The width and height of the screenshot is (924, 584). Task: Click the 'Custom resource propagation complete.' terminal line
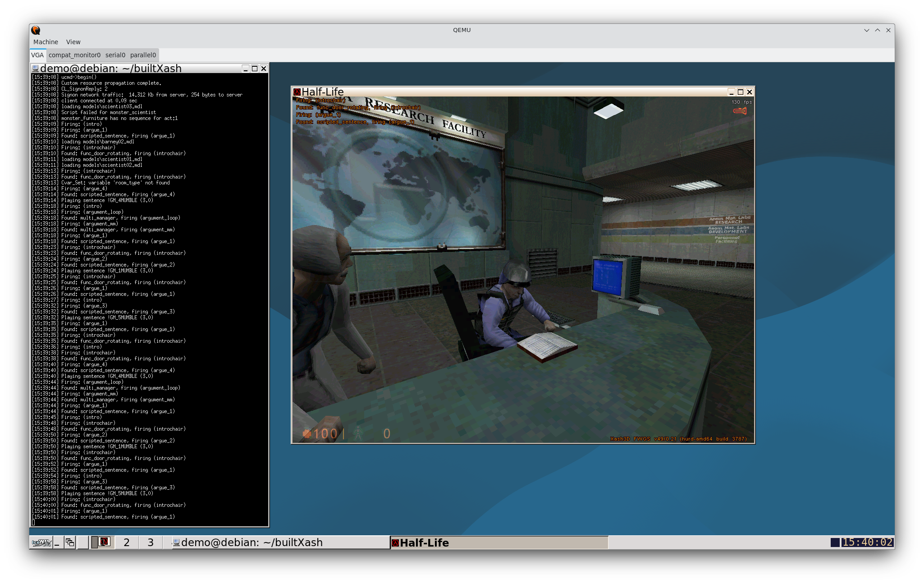click(111, 83)
